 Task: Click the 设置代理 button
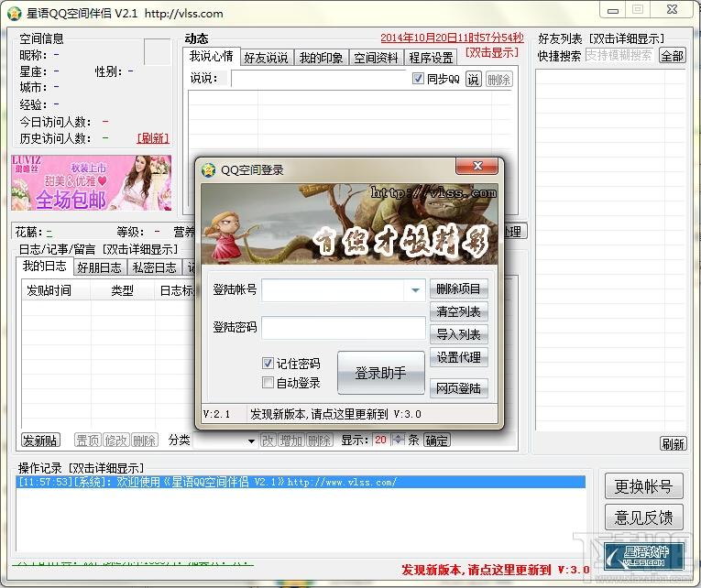[x=458, y=357]
